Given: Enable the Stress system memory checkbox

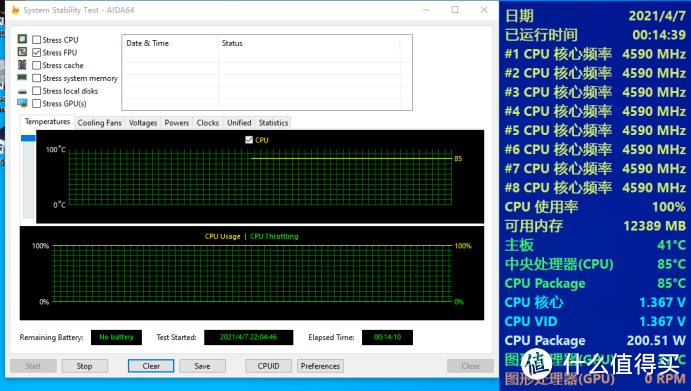Looking at the screenshot, I should click(x=37, y=78).
